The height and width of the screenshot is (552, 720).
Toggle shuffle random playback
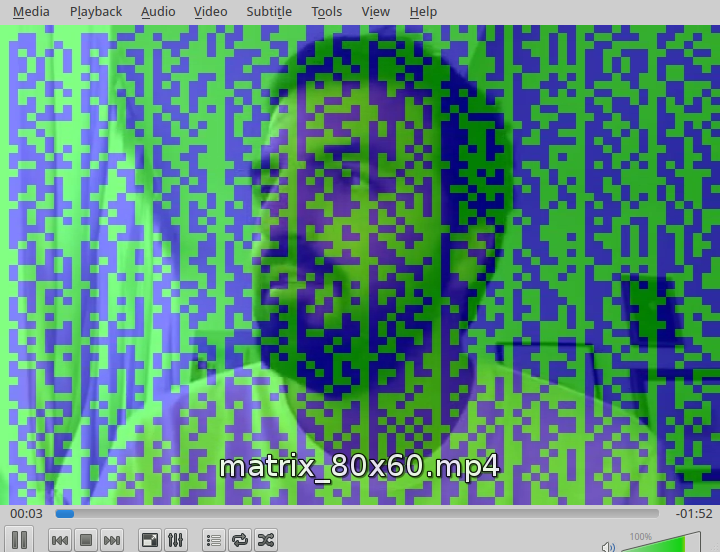tap(265, 540)
